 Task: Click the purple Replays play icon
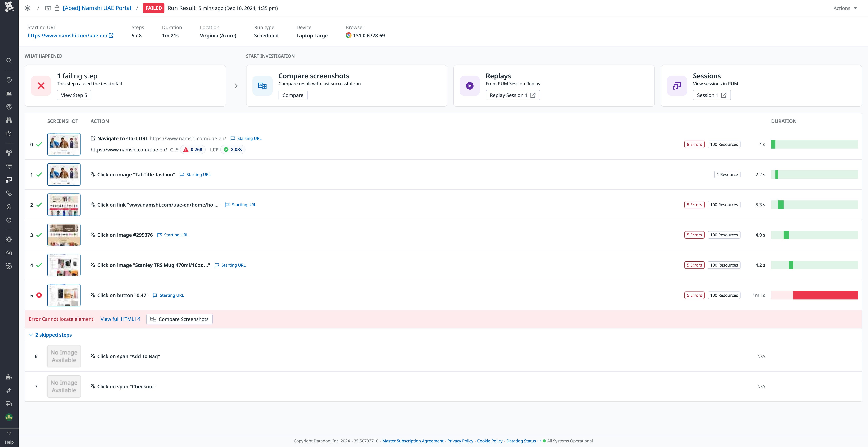coord(469,86)
